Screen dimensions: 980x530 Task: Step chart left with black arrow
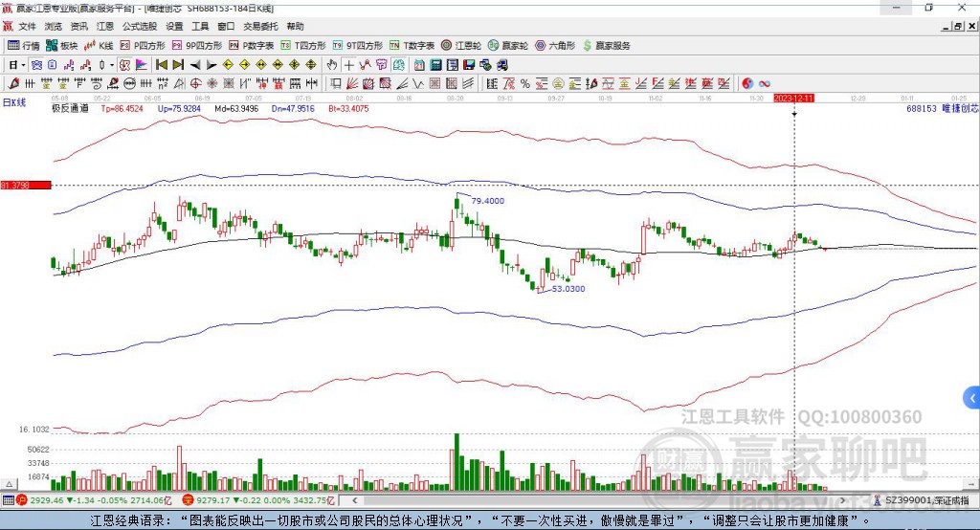pos(195,65)
